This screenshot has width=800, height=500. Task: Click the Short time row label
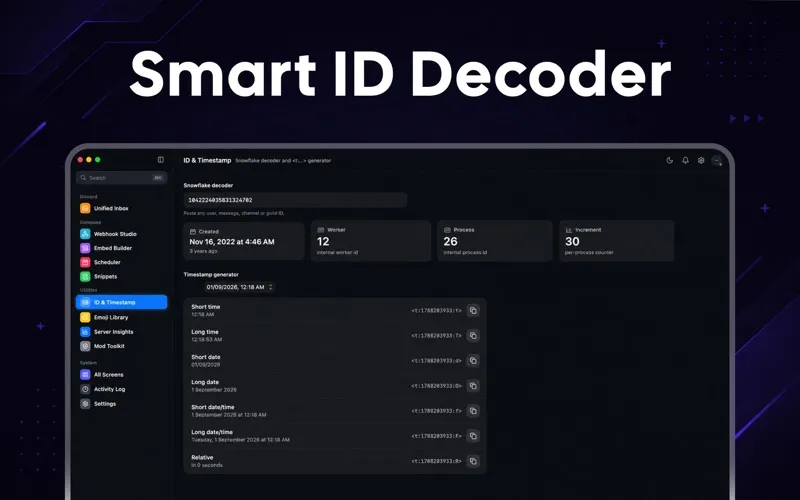206,307
